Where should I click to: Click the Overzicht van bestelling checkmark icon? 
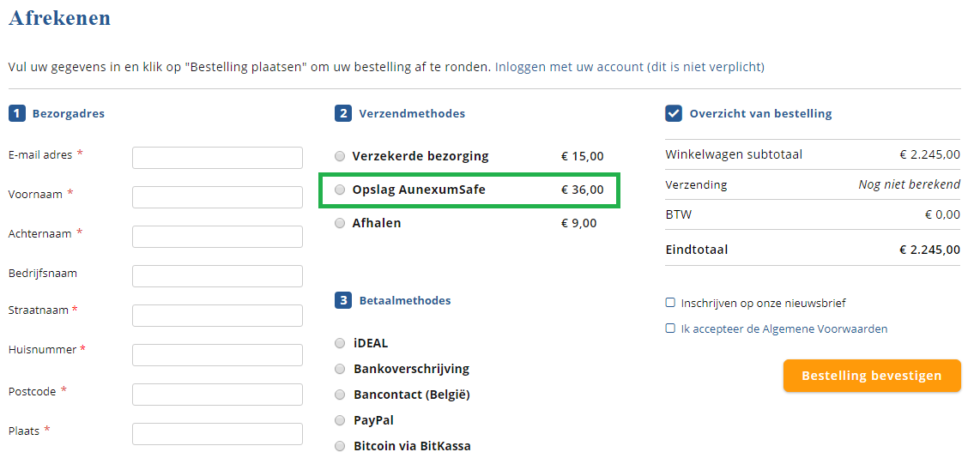tap(674, 113)
